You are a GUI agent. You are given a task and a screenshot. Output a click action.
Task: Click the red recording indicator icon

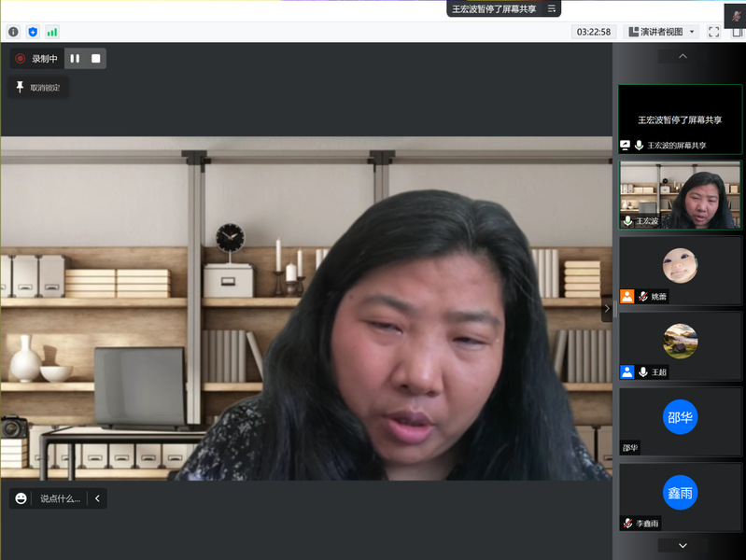point(21,59)
